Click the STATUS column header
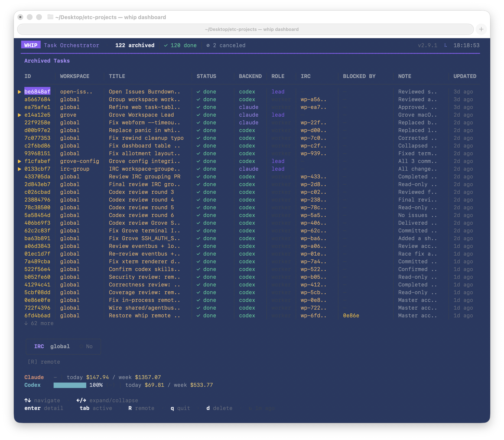 coord(206,76)
